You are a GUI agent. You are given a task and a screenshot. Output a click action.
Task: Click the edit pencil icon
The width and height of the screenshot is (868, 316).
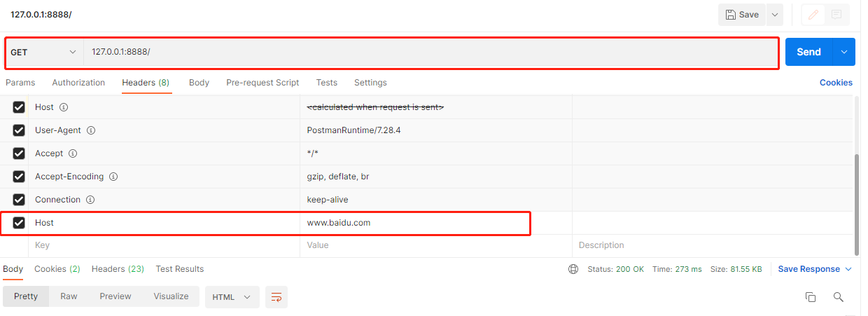[x=813, y=14]
